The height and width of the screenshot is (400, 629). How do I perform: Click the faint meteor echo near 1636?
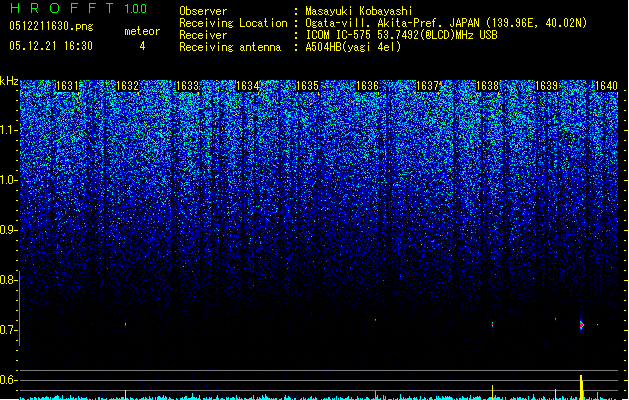[375, 320]
